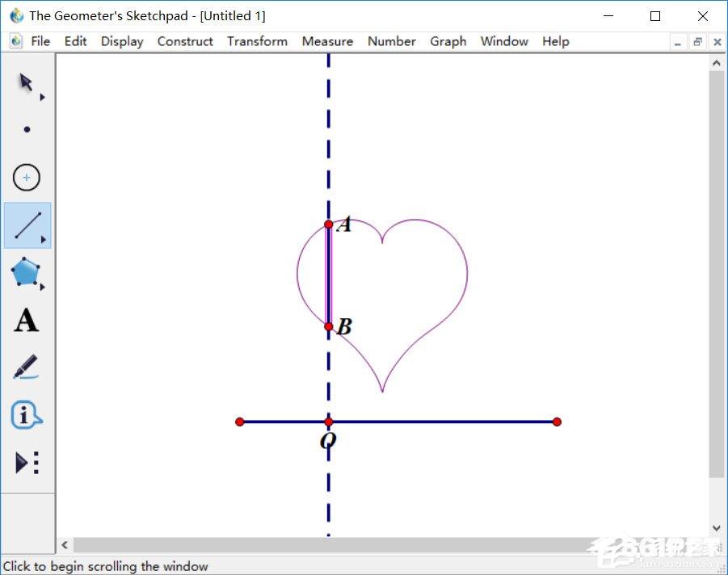Click the horizontal scrollbar left arrow
Viewport: 728px width, 575px height.
65,545
